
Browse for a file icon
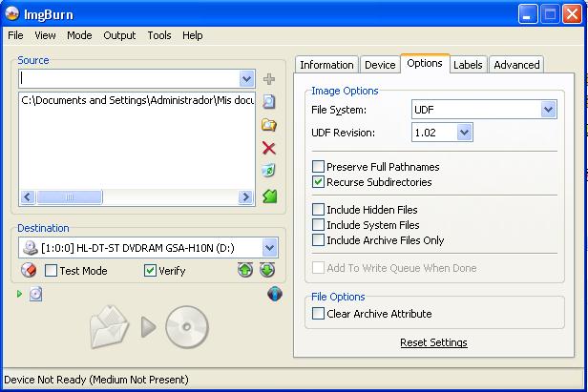(269, 101)
